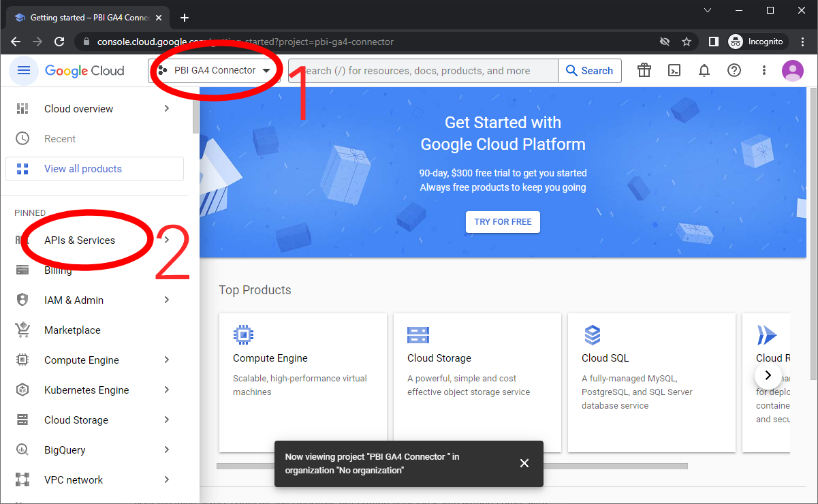The width and height of the screenshot is (818, 504).
Task: Open the three-dot settings menu
Action: pyautogui.click(x=764, y=71)
